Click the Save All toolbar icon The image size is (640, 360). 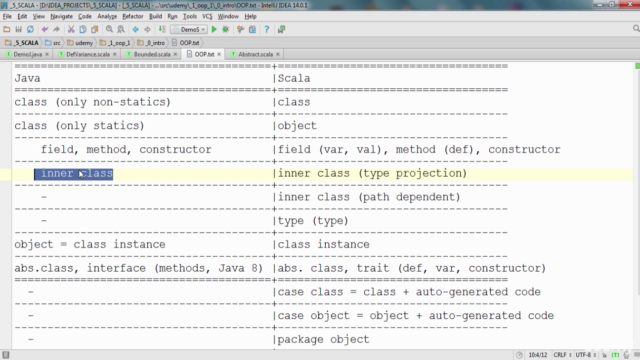click(x=18, y=29)
